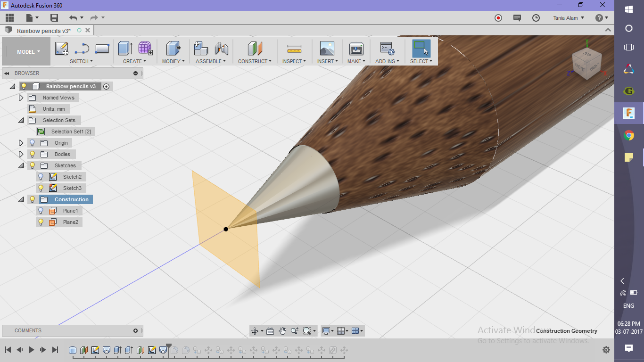Click the Orbit navigation icon
The width and height of the screenshot is (644, 362).
(255, 331)
